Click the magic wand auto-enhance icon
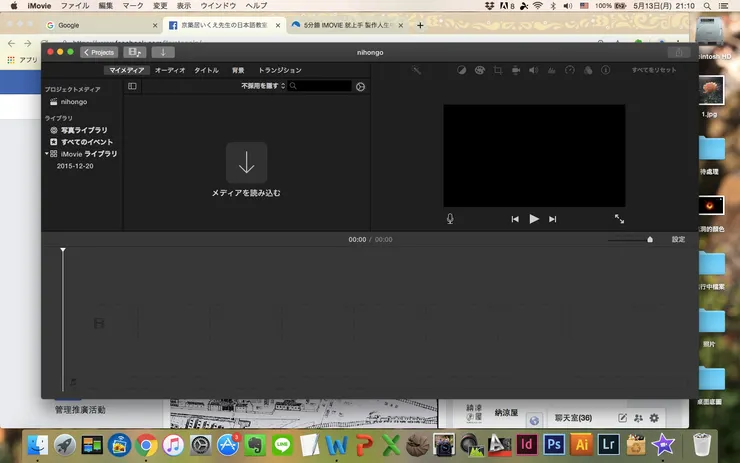This screenshot has width=740, height=463. [x=416, y=70]
